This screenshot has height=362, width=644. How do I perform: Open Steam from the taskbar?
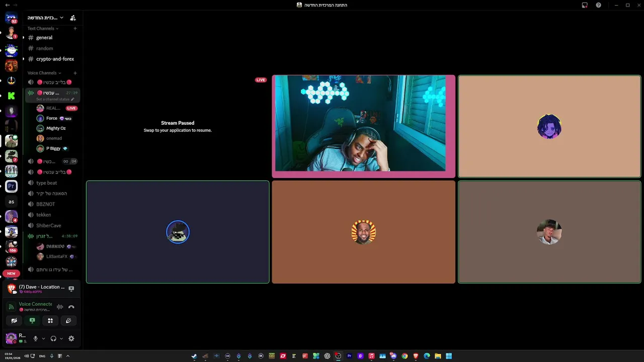click(194, 356)
